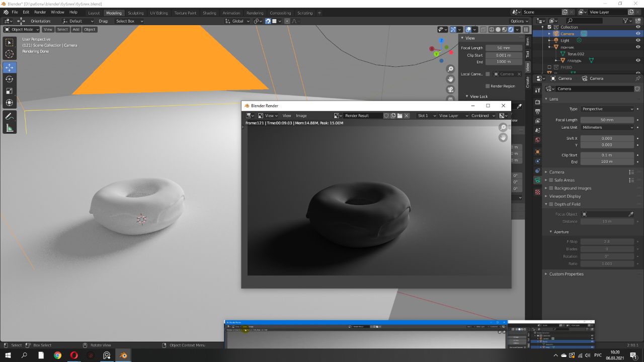Expand the Custom Properties panel
This screenshot has height=362, width=644.
click(566, 274)
